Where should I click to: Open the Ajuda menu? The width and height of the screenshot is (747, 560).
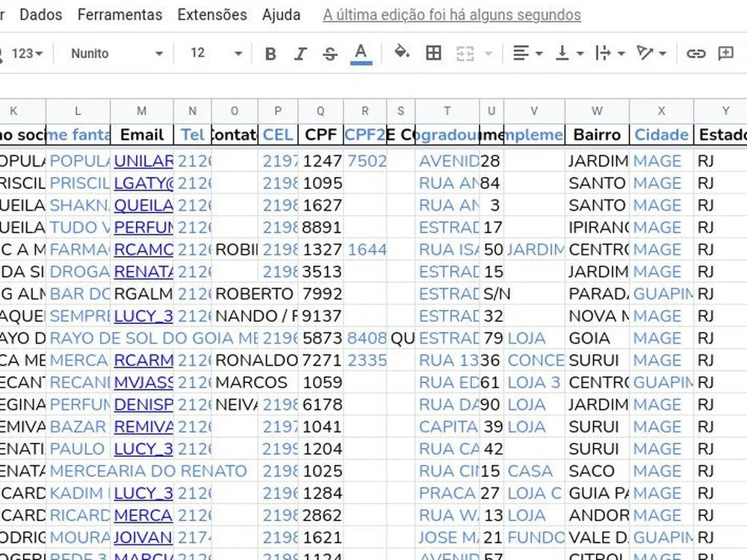pos(281,15)
